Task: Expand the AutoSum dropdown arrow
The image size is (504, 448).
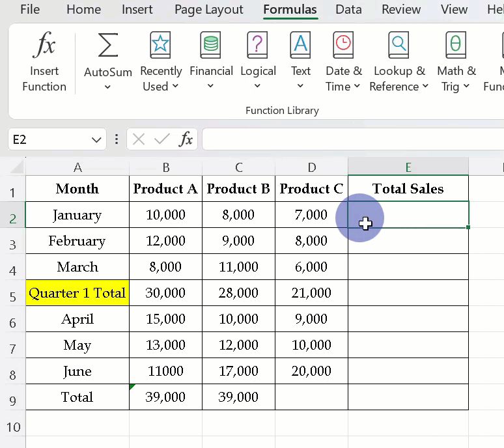Action: (107, 87)
